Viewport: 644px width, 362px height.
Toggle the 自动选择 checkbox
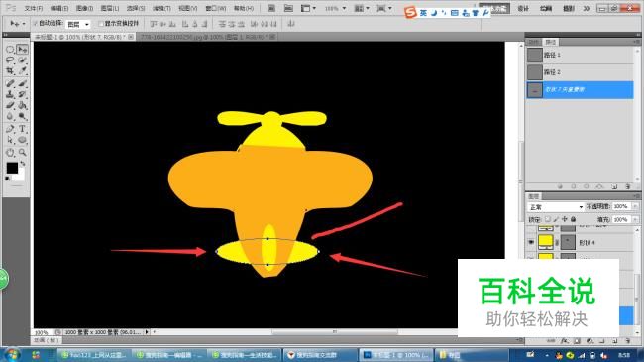coord(35,24)
